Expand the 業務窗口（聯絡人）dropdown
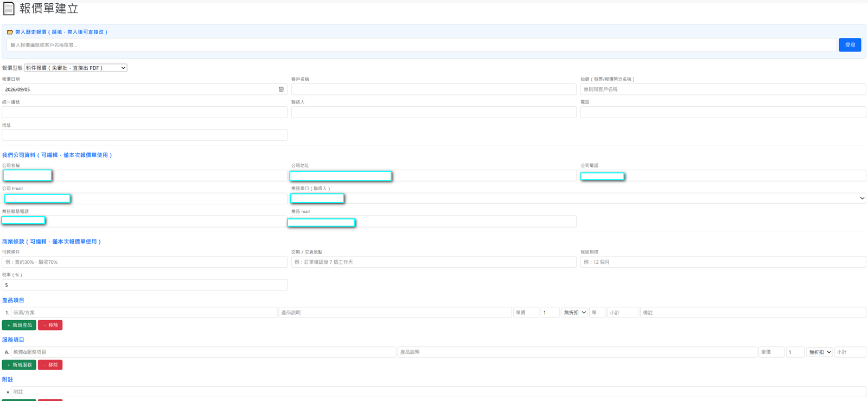 click(x=578, y=198)
